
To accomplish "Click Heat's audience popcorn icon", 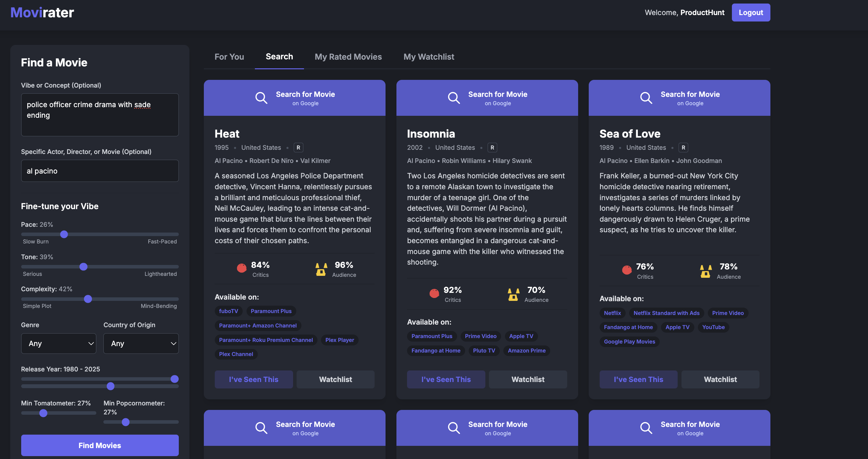I will pyautogui.click(x=321, y=269).
